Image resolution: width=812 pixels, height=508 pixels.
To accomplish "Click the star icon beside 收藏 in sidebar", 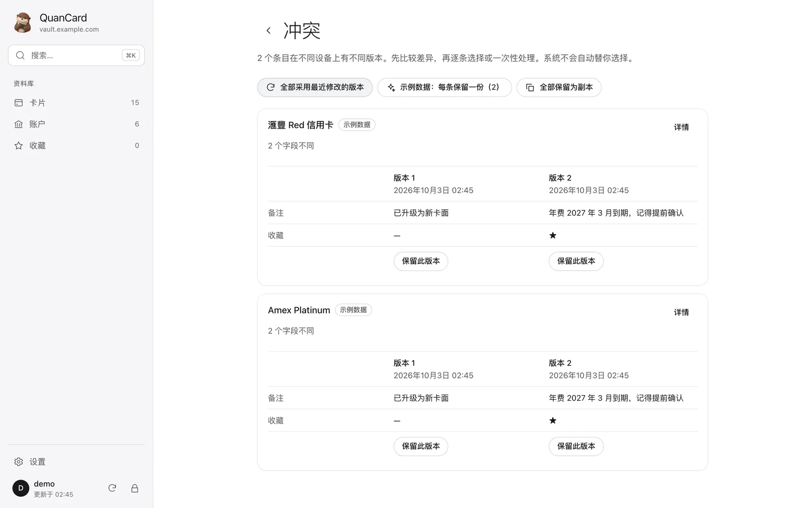I will [19, 145].
